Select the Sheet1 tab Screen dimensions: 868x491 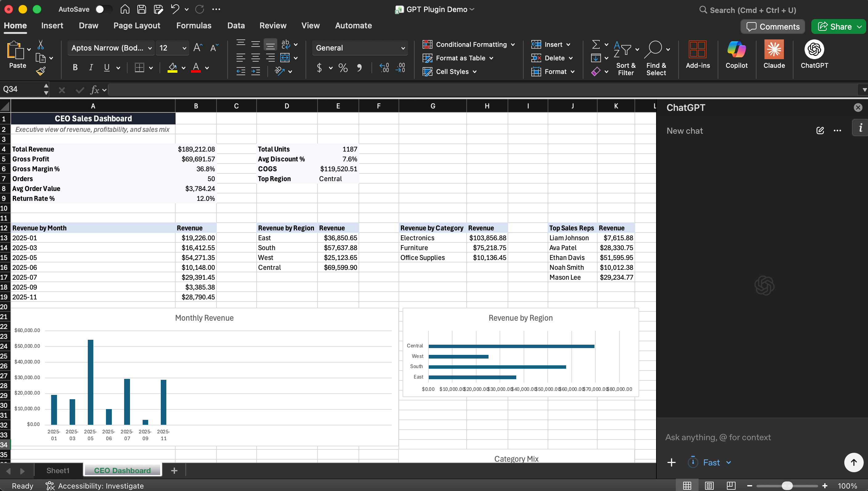pos(57,470)
